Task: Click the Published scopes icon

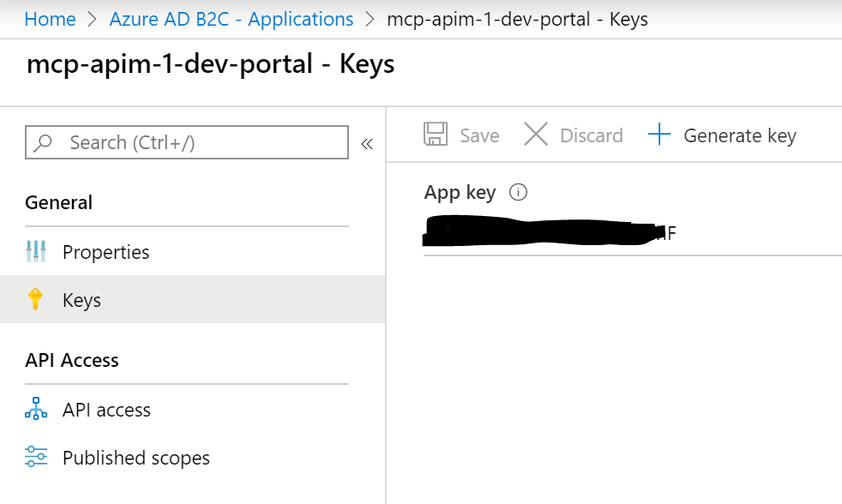Action: click(x=36, y=457)
